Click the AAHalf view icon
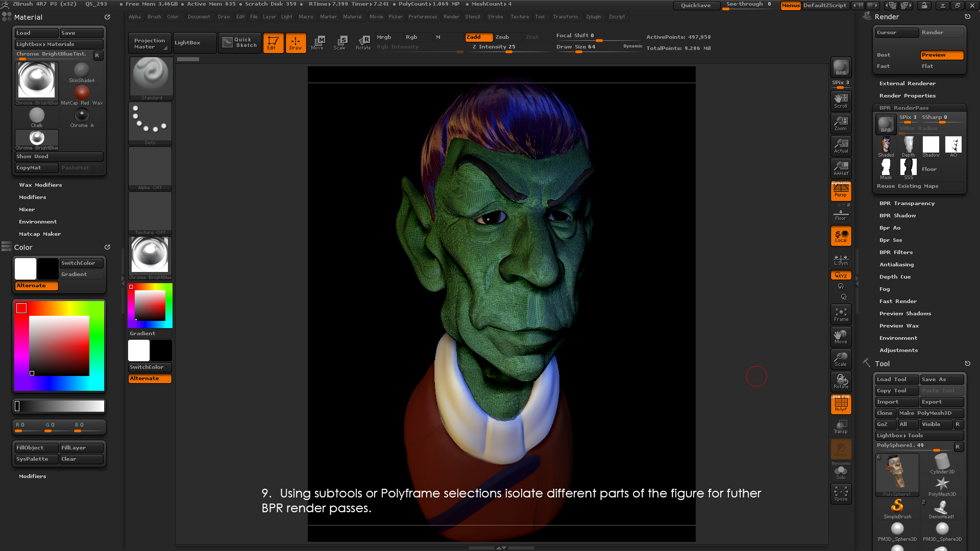 tap(841, 168)
